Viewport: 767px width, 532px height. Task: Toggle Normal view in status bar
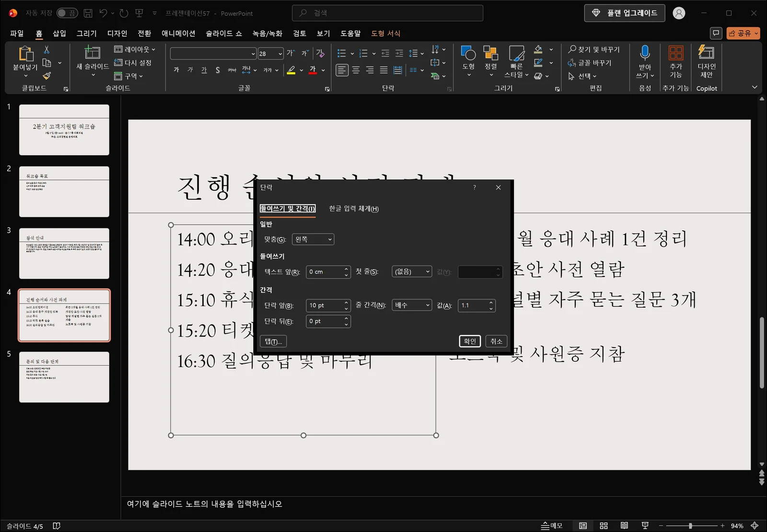coord(583,526)
